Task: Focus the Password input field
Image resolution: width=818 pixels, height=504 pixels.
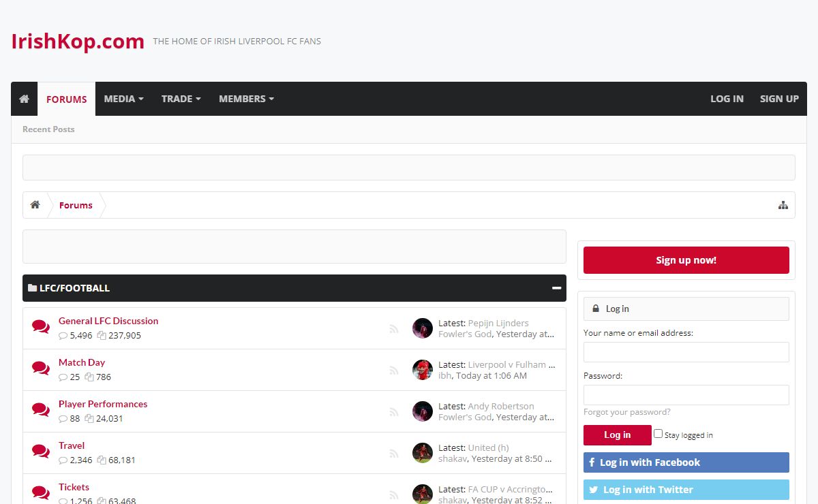Action: pos(686,395)
